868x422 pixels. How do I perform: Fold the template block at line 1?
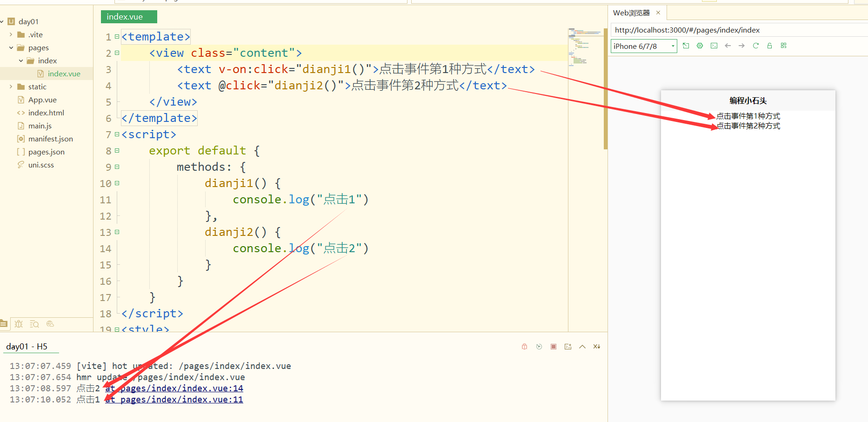tap(117, 36)
